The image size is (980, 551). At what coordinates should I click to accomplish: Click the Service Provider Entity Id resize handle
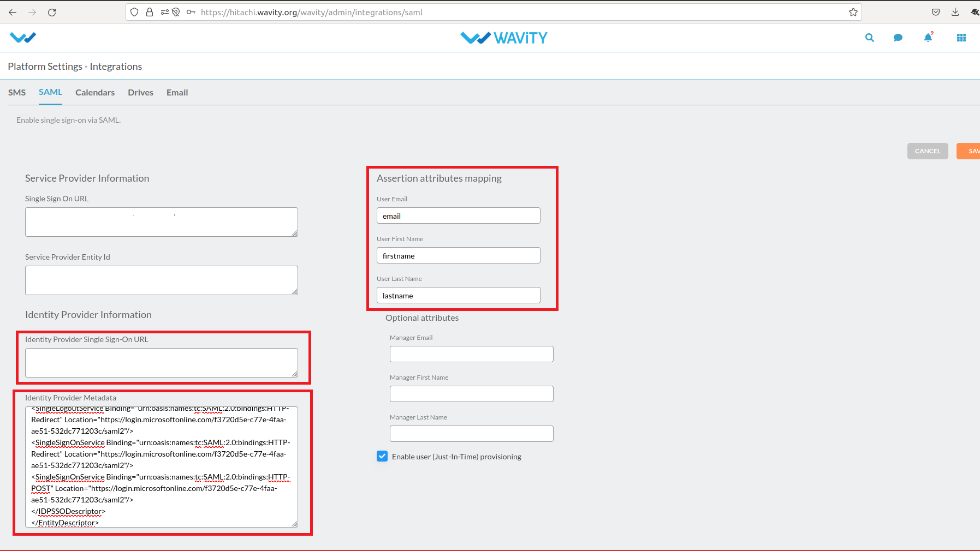point(294,291)
